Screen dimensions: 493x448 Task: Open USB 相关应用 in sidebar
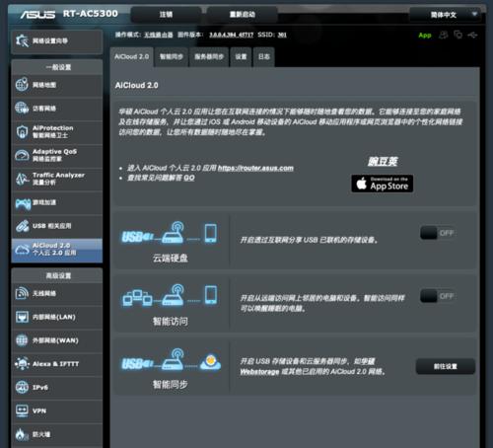pyautogui.click(x=57, y=226)
